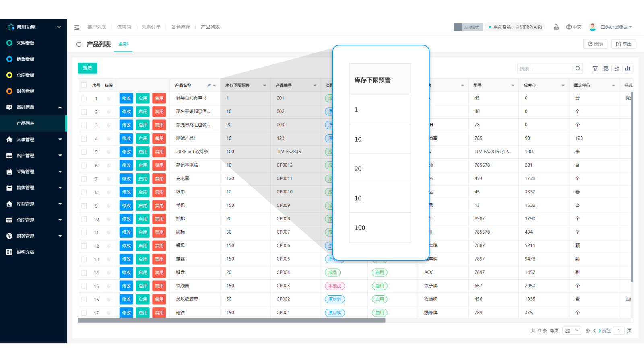Open the 图表 chart view at top right
Image resolution: width=644 pixels, height=362 pixels.
pyautogui.click(x=595, y=44)
